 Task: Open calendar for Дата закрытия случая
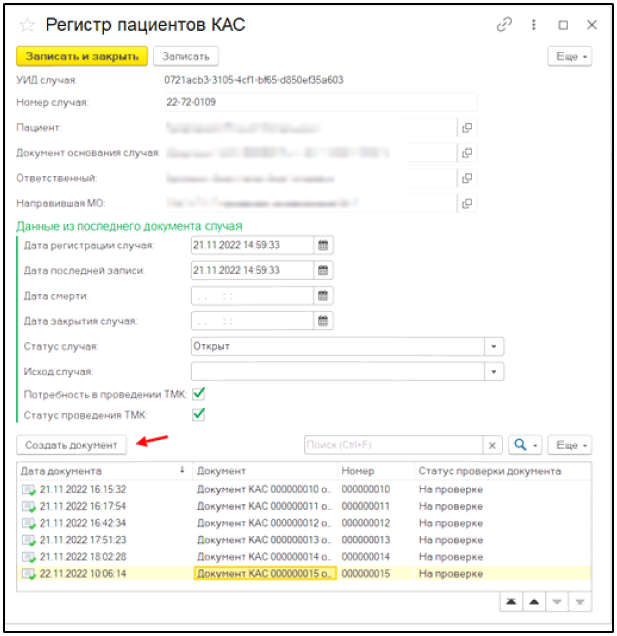pos(322,321)
